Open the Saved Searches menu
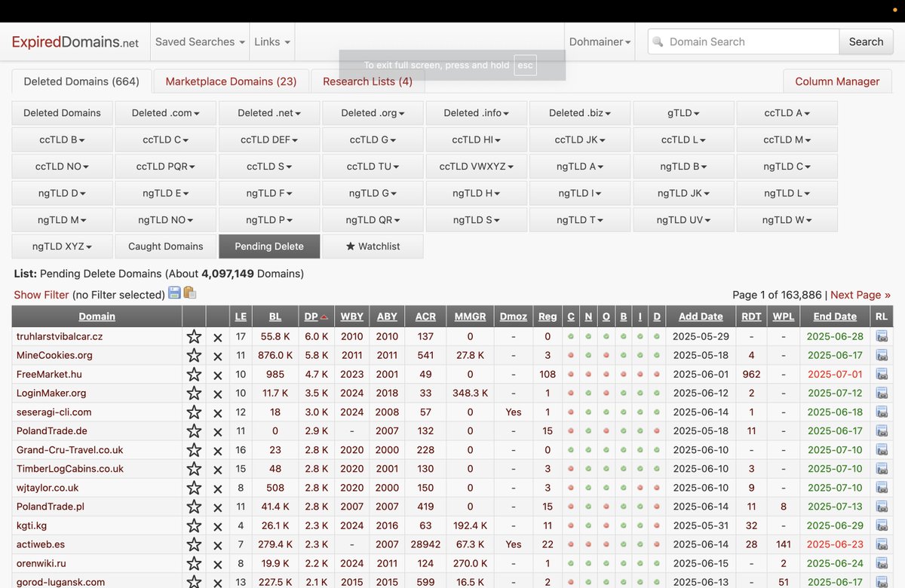The height and width of the screenshot is (588, 905). [x=198, y=41]
